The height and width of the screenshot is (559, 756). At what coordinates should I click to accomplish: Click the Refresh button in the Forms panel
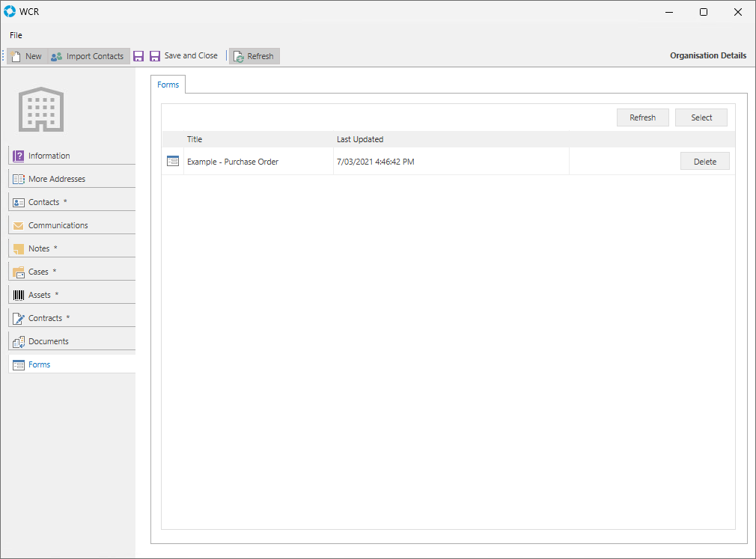coord(642,117)
